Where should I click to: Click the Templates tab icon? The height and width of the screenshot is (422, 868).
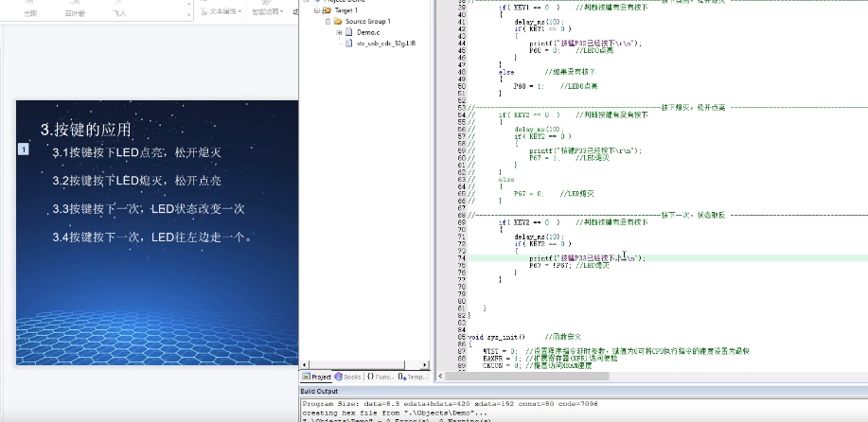[402, 377]
